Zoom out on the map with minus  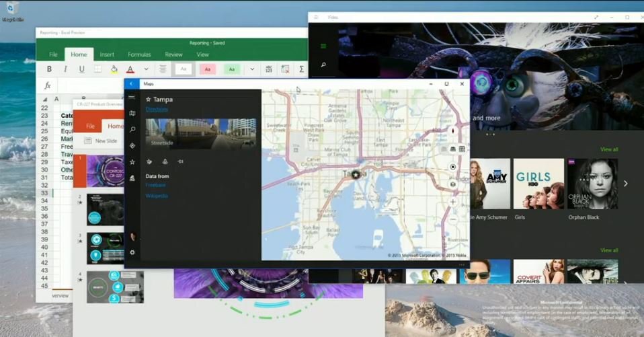[453, 220]
